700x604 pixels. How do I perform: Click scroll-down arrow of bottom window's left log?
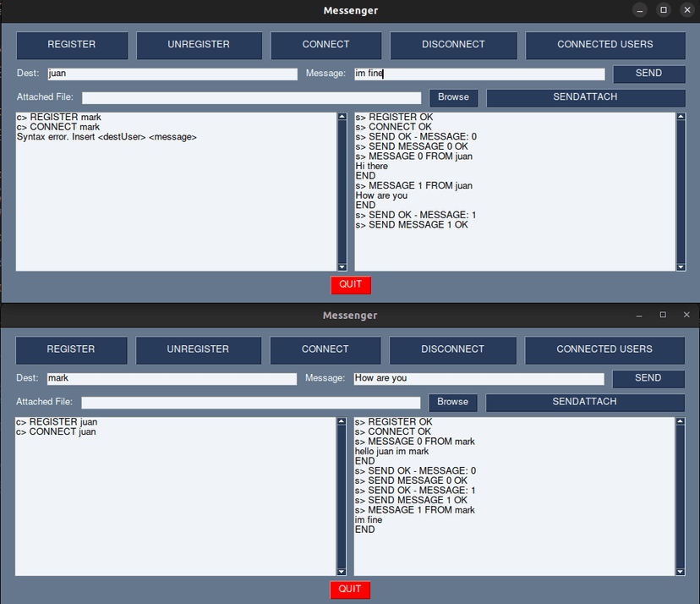[x=342, y=571]
